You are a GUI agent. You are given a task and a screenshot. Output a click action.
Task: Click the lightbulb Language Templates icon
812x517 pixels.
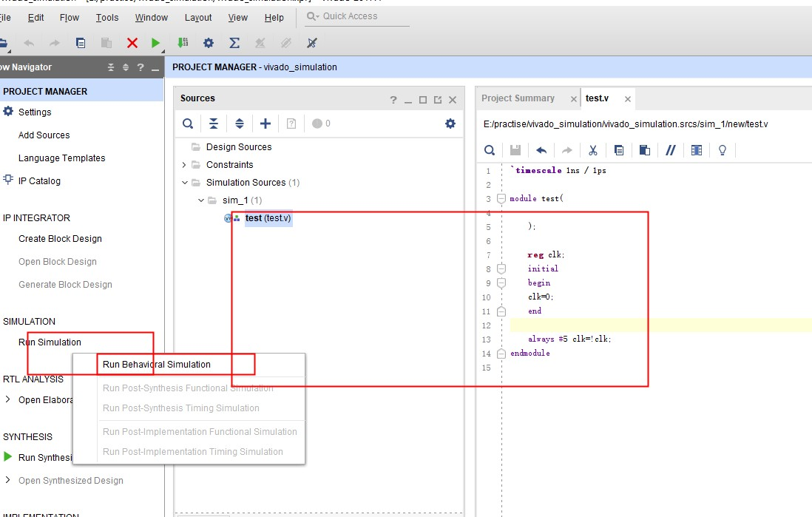[723, 150]
